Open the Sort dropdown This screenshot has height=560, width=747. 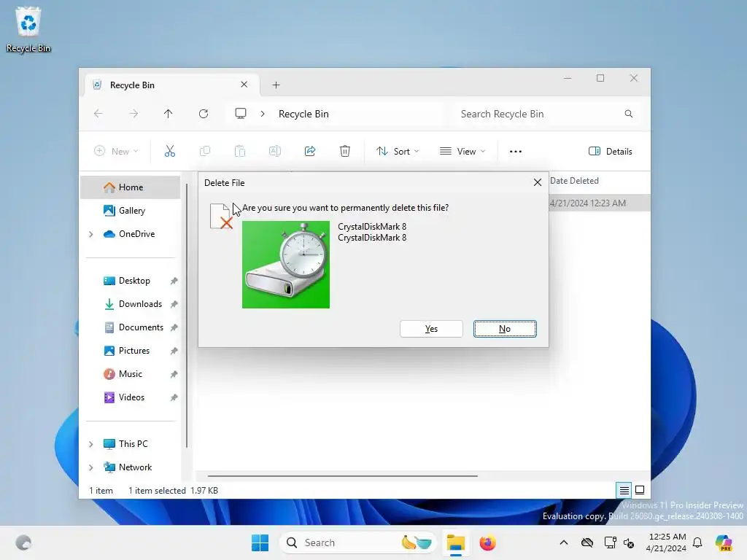point(398,152)
